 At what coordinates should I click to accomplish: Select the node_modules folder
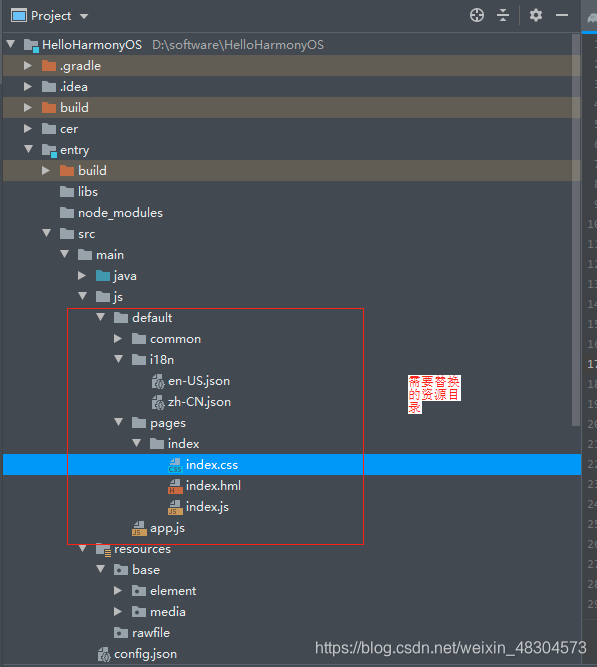pyautogui.click(x=120, y=213)
